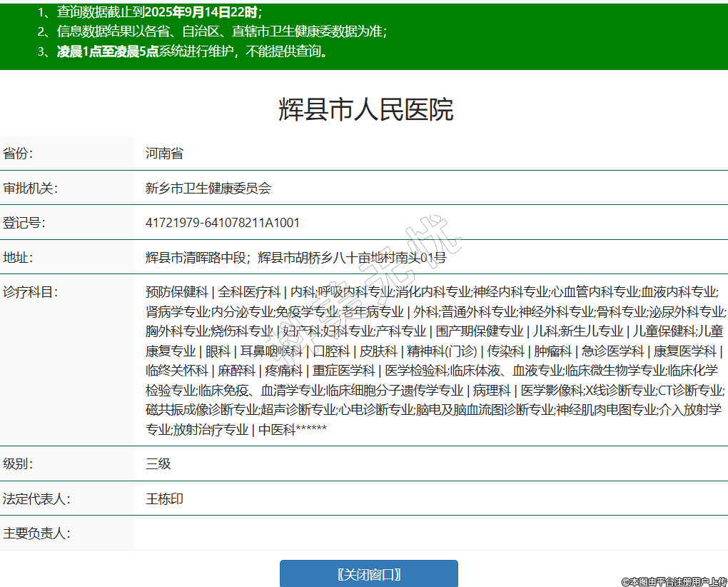Viewport: 728px width, 587px height.
Task: Click the 诊疗科目 department list paragraph
Action: [x=434, y=361]
